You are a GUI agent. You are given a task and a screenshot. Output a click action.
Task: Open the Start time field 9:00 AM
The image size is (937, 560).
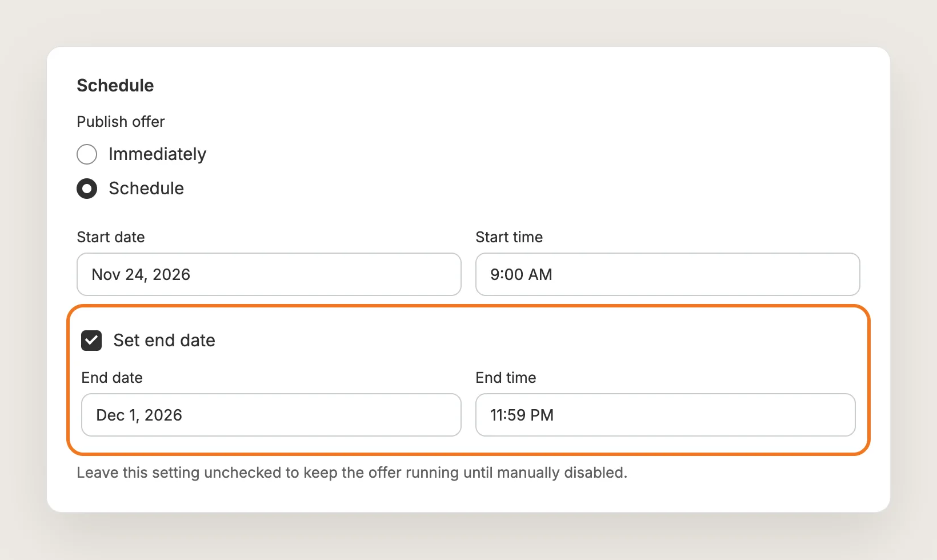(668, 274)
